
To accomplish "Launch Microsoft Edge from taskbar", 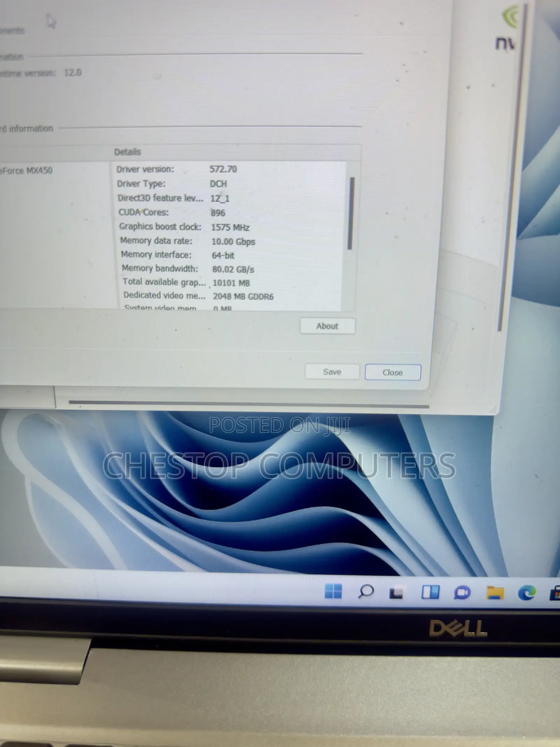I will [527, 593].
